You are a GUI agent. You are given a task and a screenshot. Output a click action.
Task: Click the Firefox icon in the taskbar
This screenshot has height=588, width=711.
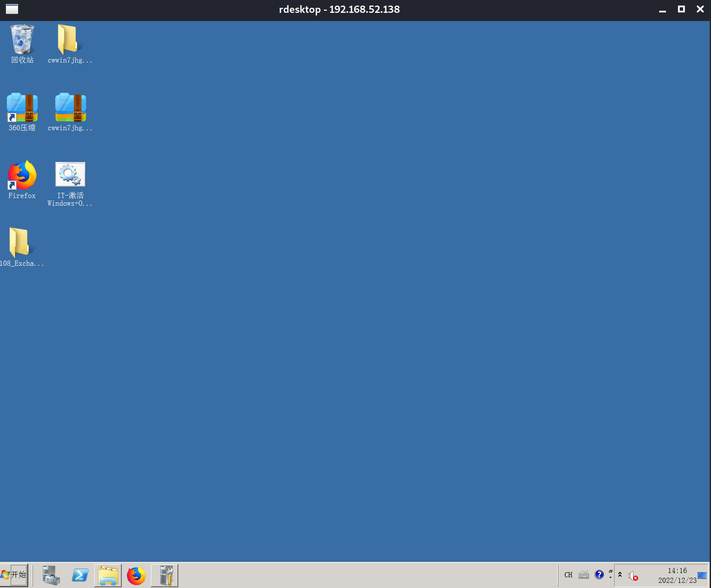(136, 575)
